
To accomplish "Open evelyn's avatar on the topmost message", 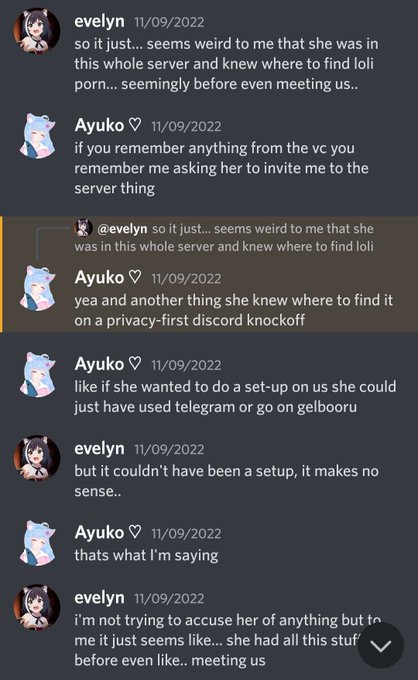I will pos(37,31).
